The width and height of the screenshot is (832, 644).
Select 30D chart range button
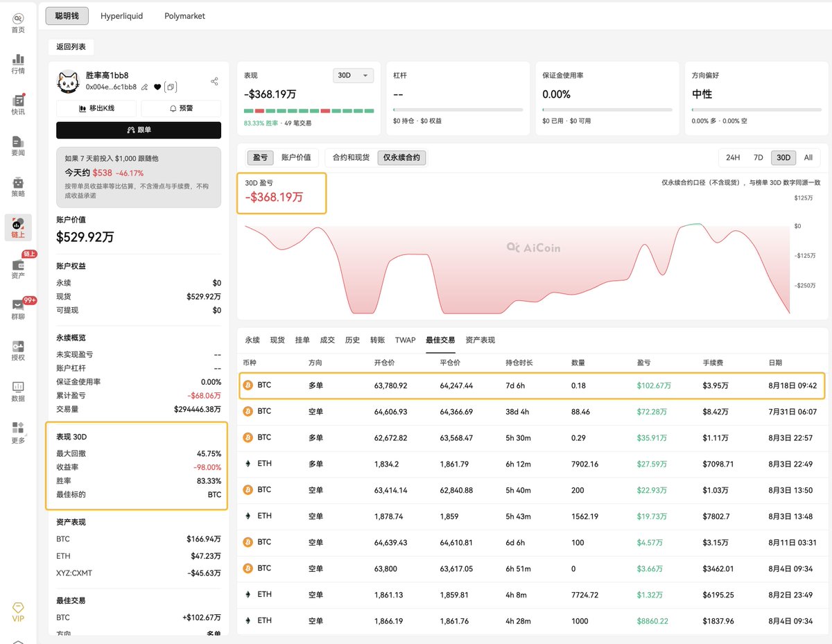coord(783,157)
